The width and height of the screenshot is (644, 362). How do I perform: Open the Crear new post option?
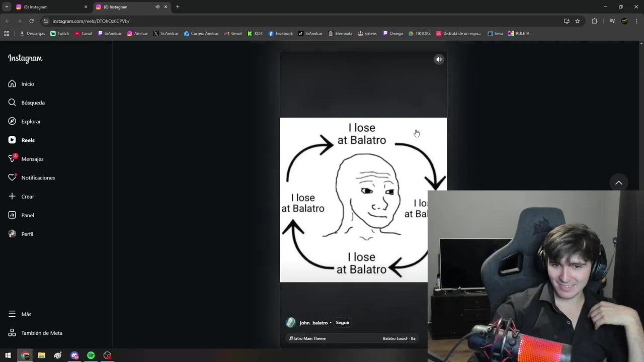[21, 197]
